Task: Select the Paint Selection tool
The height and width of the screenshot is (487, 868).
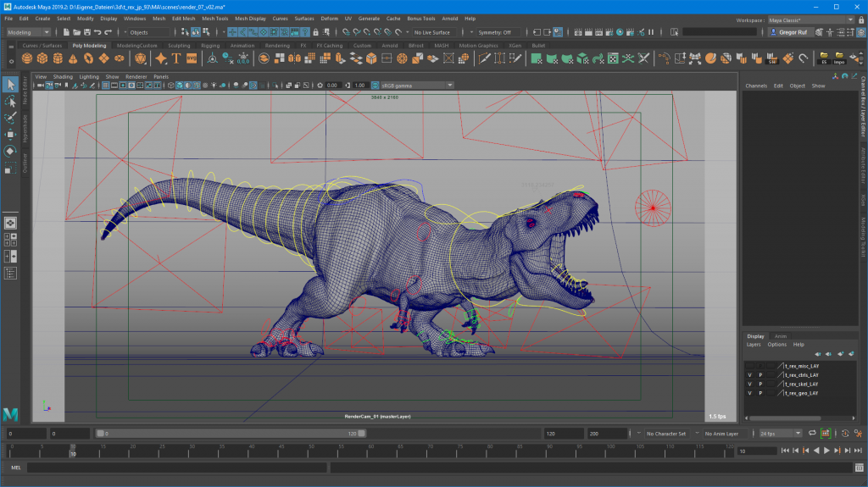Action: (x=10, y=118)
